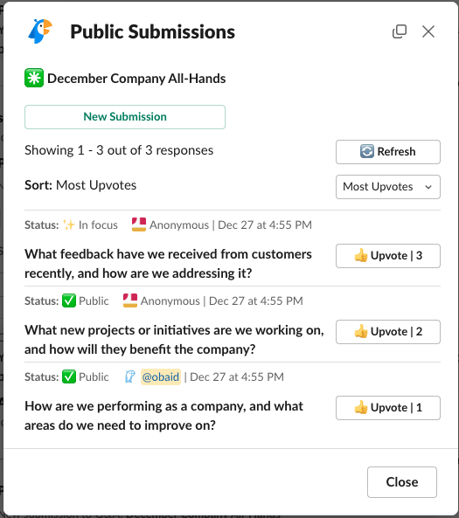Viewport: 459px width, 518px height.
Task: Click first Anonymous avatar icon
Action: click(x=139, y=225)
